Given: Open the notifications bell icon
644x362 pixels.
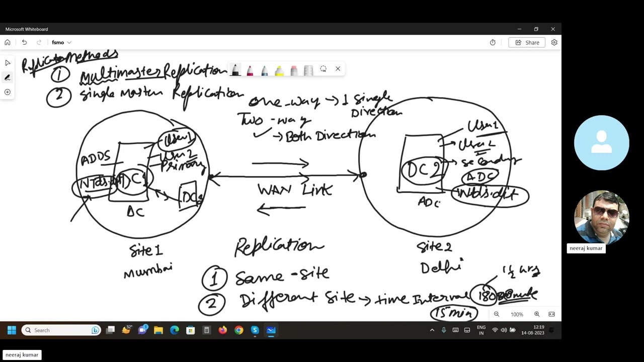Looking at the screenshot, I should pyautogui.click(x=551, y=330).
